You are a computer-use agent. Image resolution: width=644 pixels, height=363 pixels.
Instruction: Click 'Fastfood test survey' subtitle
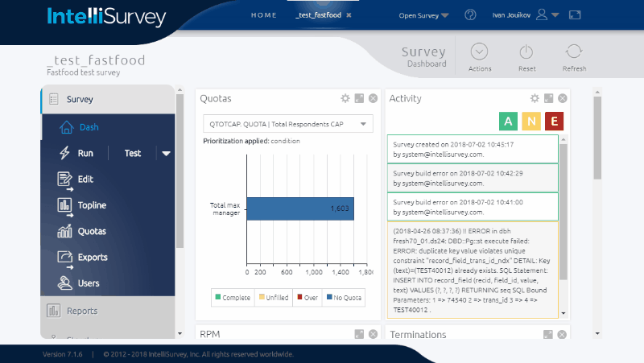click(84, 72)
